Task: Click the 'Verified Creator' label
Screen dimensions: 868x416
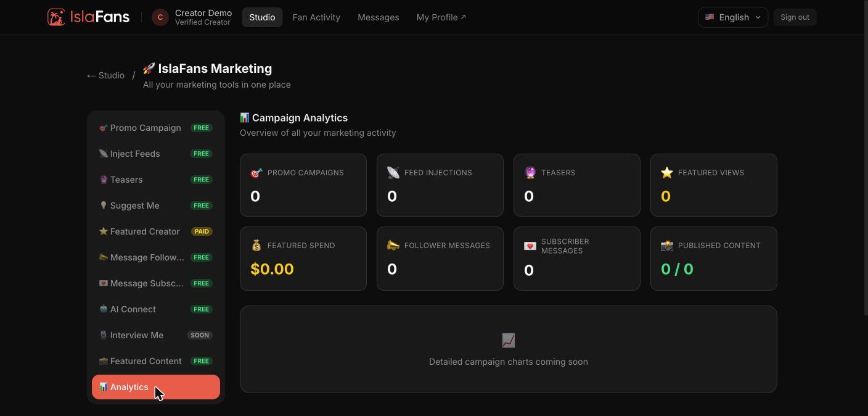Action: [203, 22]
